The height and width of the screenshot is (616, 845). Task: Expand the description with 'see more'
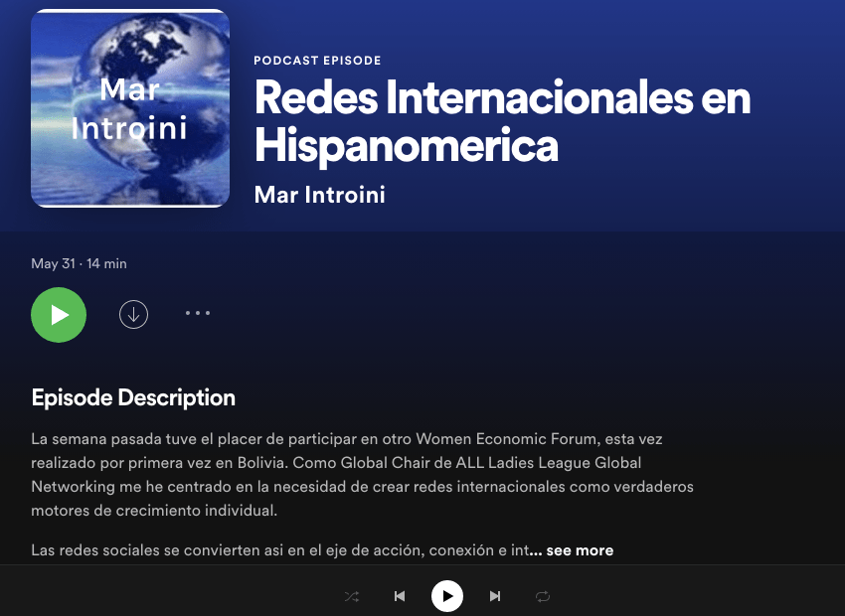coord(579,550)
